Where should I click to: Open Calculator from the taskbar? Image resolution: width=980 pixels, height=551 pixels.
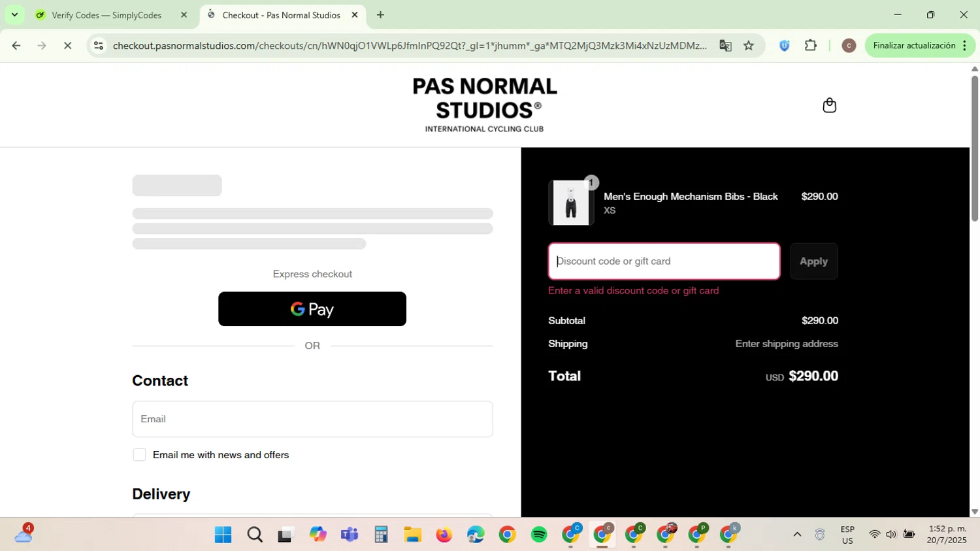point(381,535)
